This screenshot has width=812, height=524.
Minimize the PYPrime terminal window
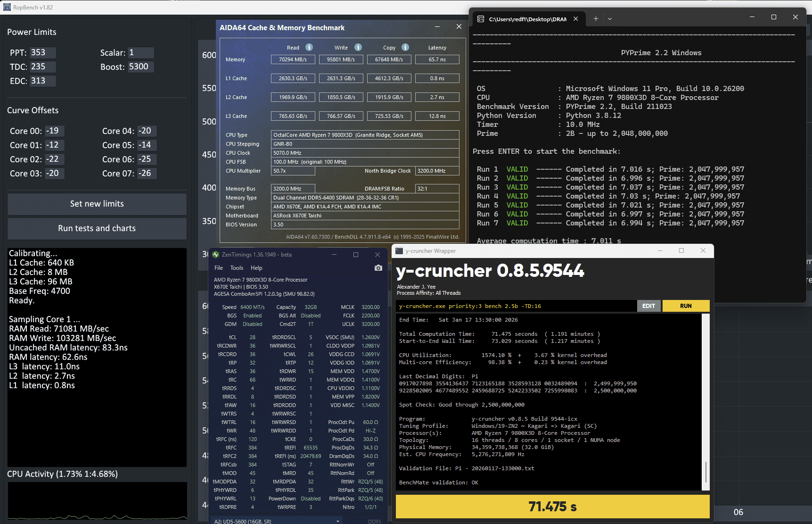[x=752, y=17]
